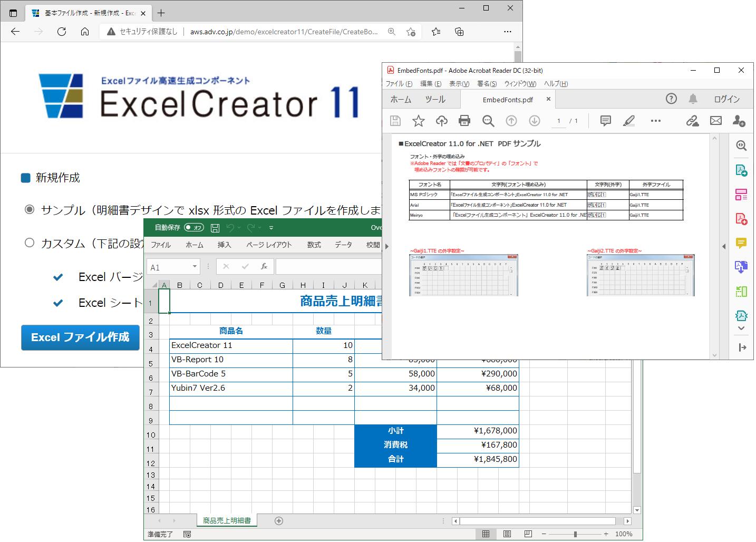
Task: Open Excel quick access customize dropdown
Action: pos(271,228)
